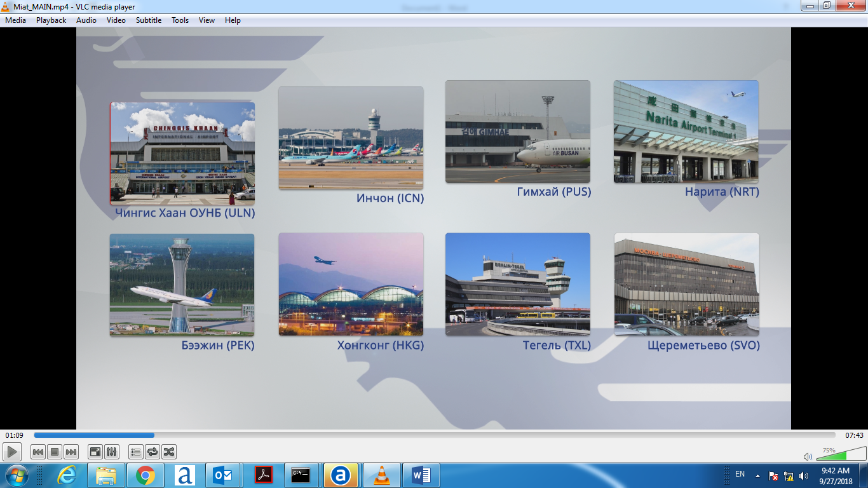
Task: Click the caption Хонгконг (HKG)
Action: pyautogui.click(x=381, y=346)
